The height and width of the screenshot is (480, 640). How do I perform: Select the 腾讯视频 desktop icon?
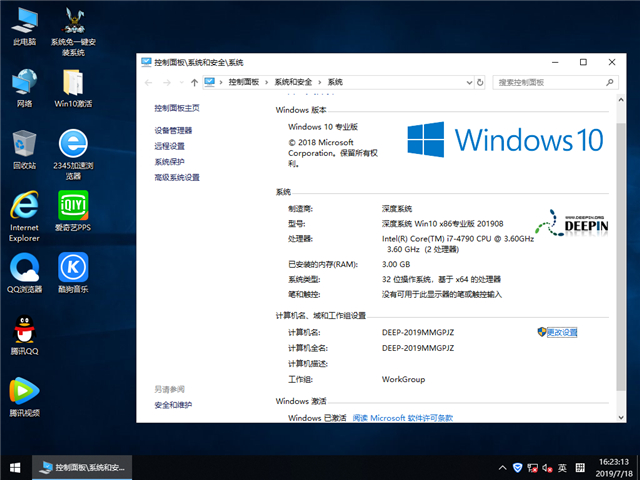(24, 397)
